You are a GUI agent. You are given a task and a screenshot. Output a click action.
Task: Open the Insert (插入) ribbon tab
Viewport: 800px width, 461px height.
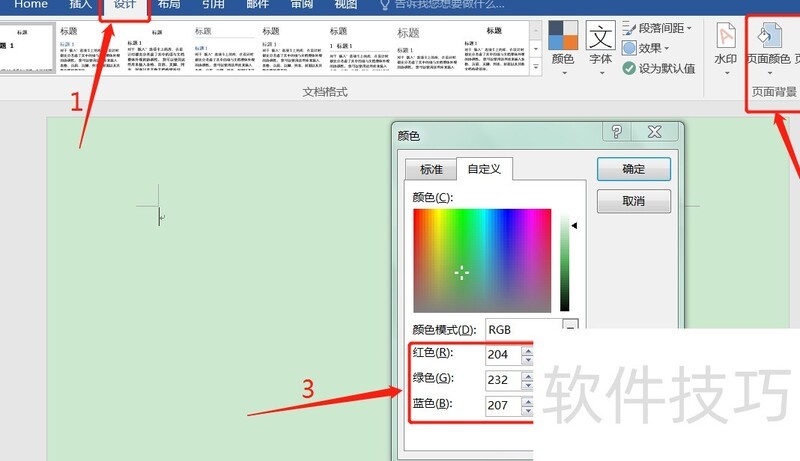pyautogui.click(x=80, y=5)
